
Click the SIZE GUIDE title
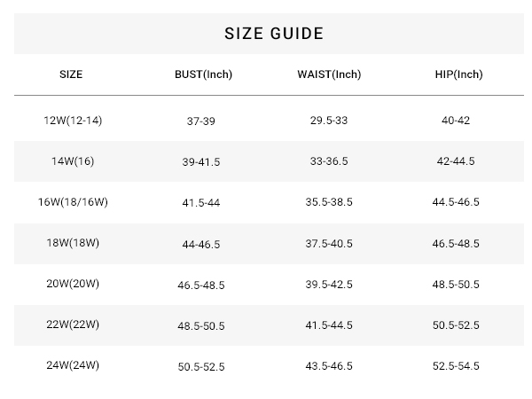(x=274, y=34)
